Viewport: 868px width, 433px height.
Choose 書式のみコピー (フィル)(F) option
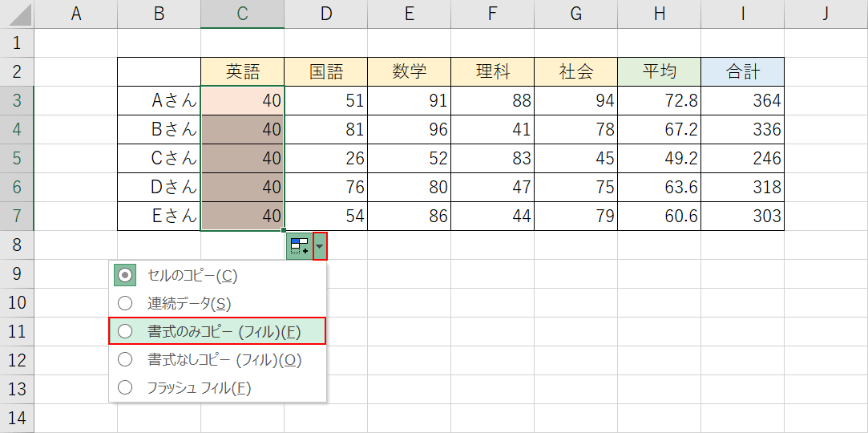pyautogui.click(x=217, y=331)
